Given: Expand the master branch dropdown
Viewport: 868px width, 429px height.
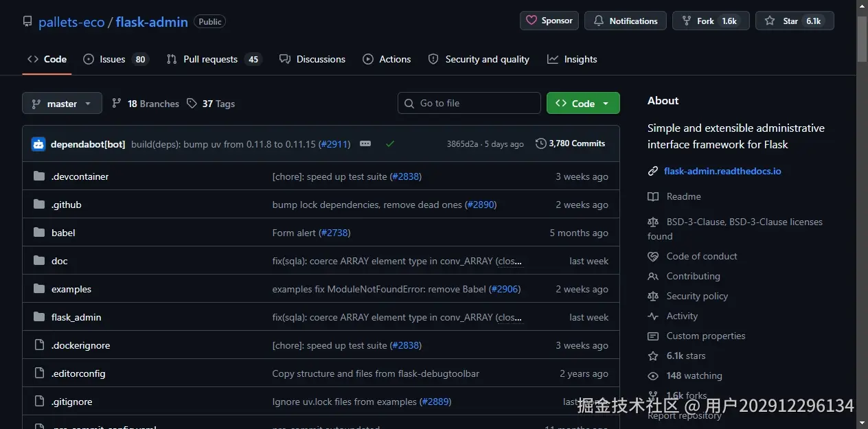Looking at the screenshot, I should tap(62, 103).
